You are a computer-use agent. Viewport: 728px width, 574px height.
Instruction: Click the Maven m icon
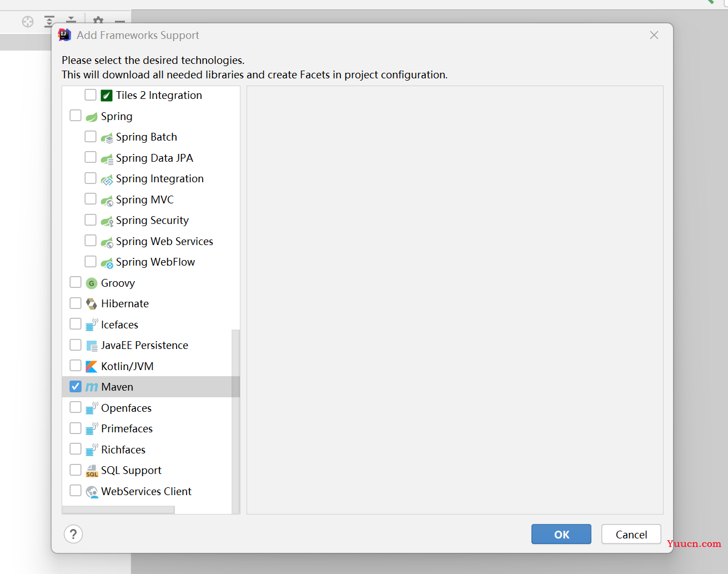point(92,387)
